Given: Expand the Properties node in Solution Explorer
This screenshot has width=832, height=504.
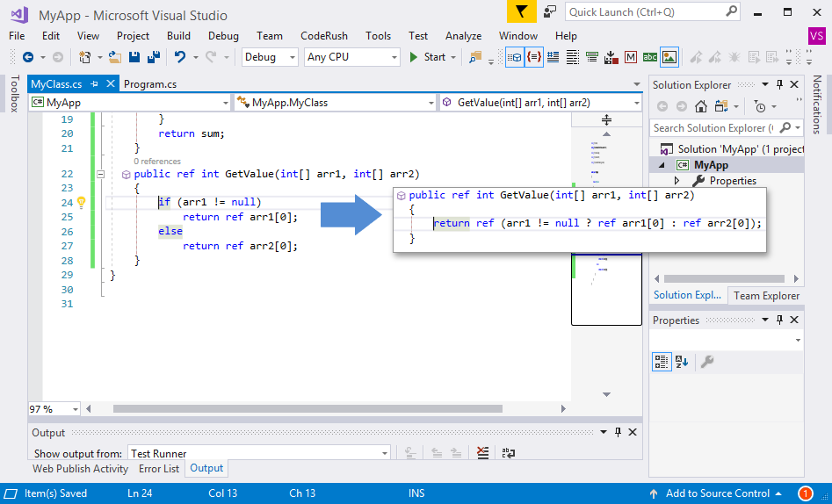Looking at the screenshot, I should pyautogui.click(x=676, y=181).
